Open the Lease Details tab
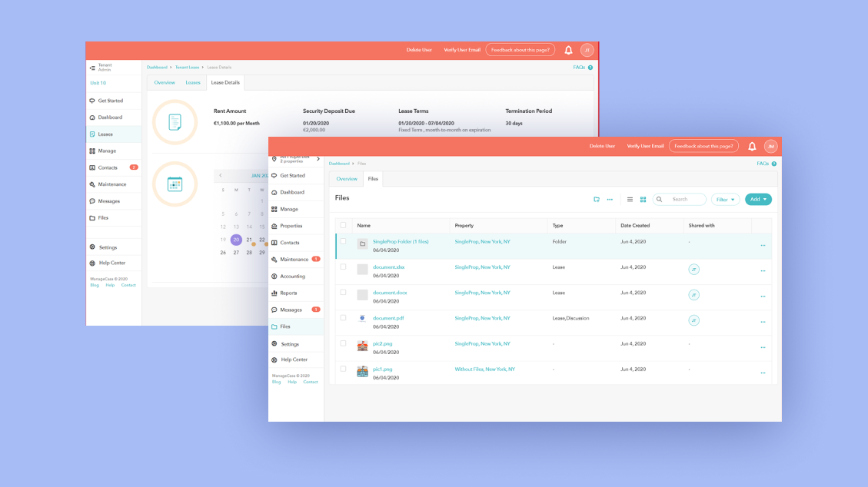 pyautogui.click(x=225, y=82)
